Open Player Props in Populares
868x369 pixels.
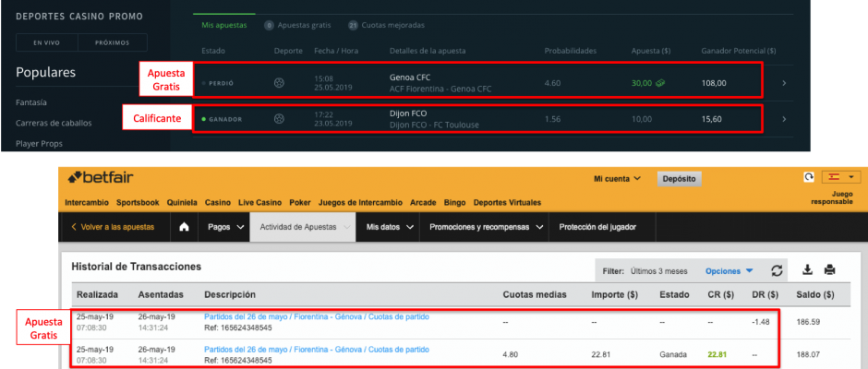tap(39, 143)
